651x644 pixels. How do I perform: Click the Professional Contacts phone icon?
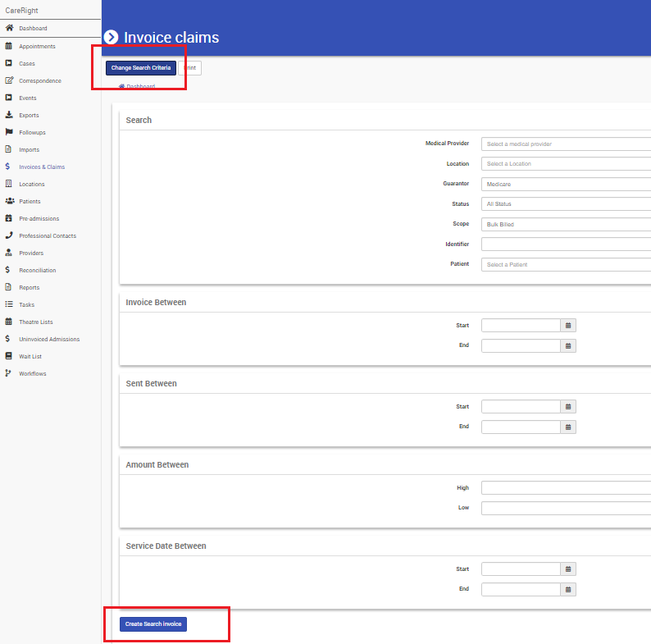(x=9, y=235)
